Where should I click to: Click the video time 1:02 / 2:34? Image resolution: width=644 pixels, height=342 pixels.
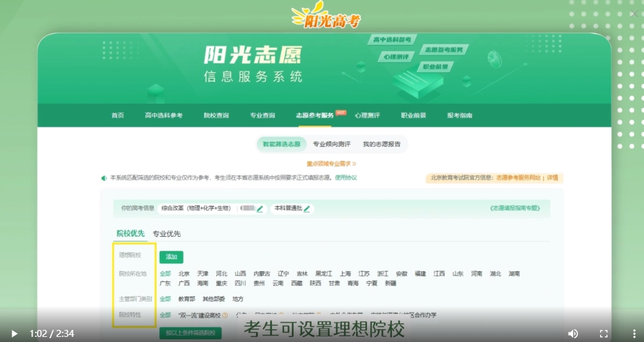pos(52,333)
